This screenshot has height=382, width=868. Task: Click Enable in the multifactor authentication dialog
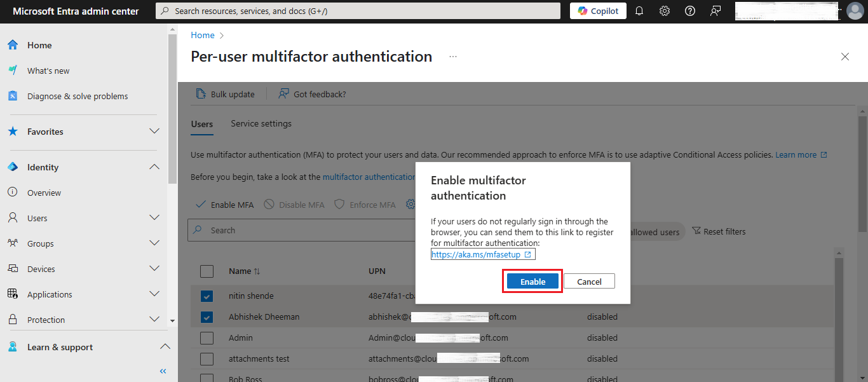coord(532,282)
